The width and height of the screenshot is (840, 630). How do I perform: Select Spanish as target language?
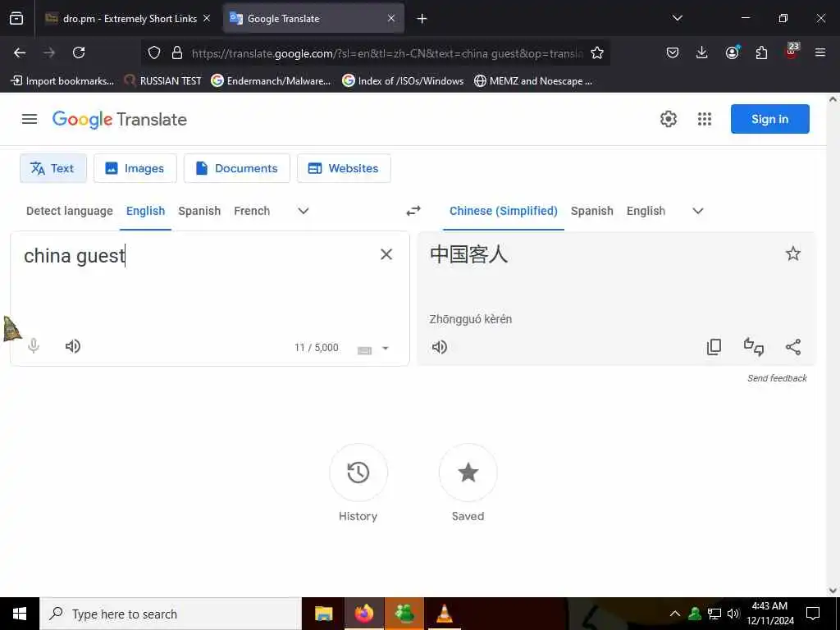coord(592,211)
